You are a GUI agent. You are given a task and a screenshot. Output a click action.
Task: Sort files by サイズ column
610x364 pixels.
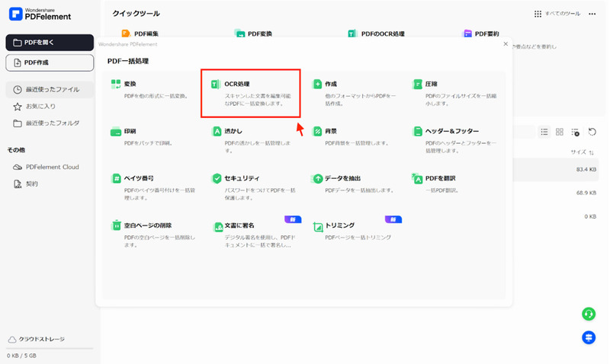pyautogui.click(x=582, y=152)
